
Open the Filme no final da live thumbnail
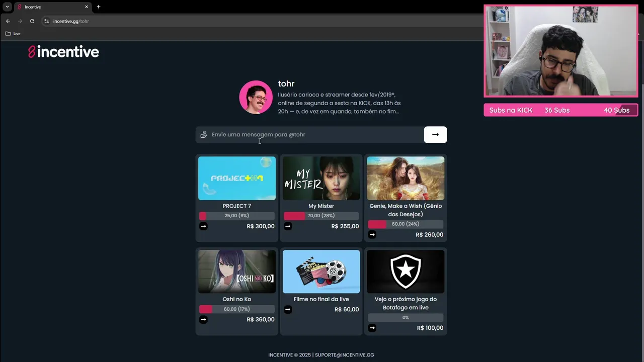point(321,271)
